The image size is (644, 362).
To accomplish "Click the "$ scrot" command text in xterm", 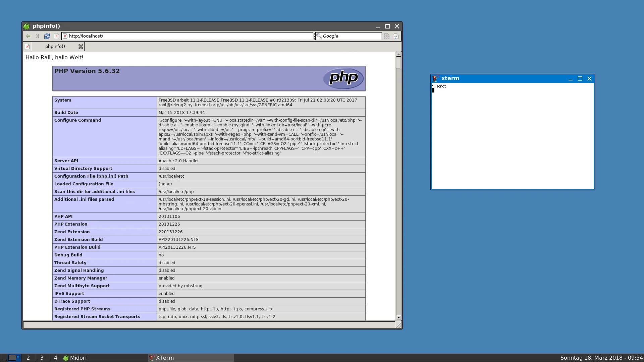I will tap(439, 86).
